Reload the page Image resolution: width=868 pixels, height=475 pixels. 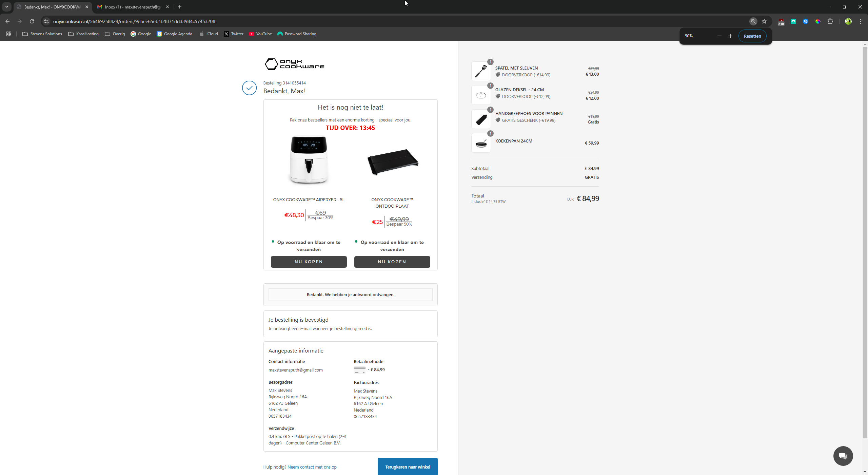pyautogui.click(x=32, y=21)
